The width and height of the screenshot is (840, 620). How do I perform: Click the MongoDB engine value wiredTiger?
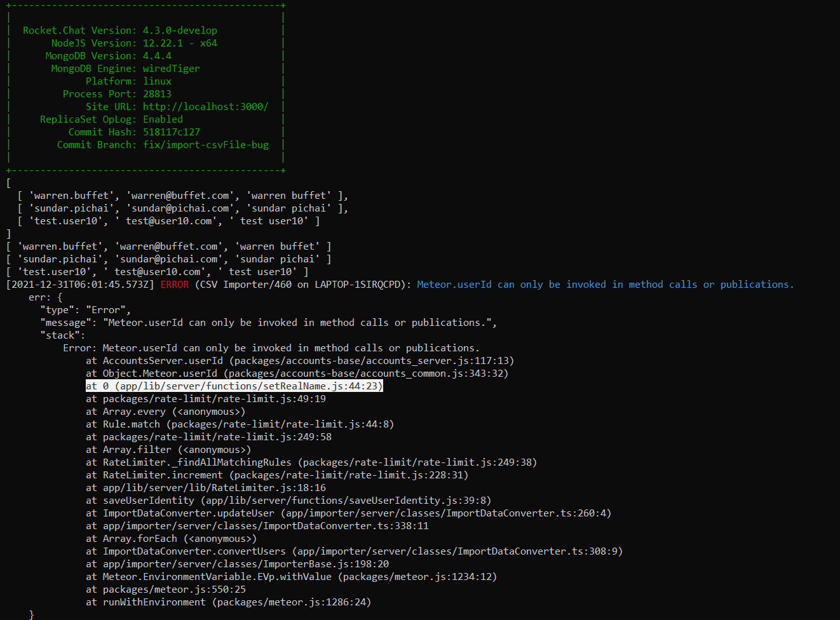(171, 69)
